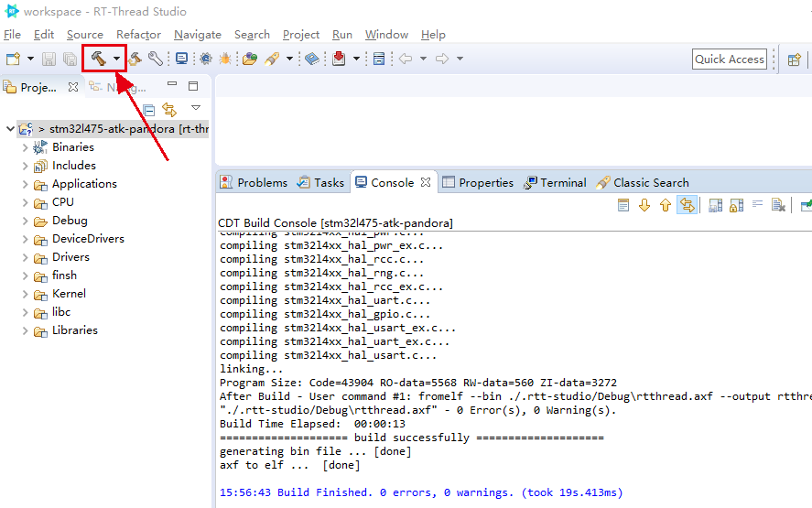Click the New project toolbar icon
812x508 pixels.
click(13, 59)
